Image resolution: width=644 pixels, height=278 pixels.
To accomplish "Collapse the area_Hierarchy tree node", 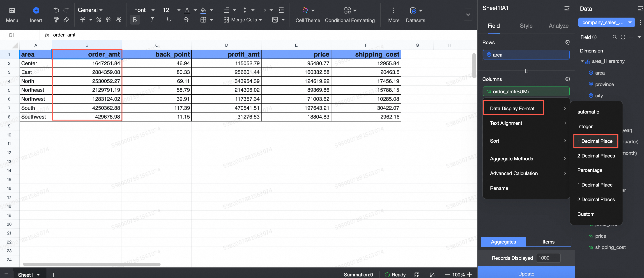I will pos(582,61).
